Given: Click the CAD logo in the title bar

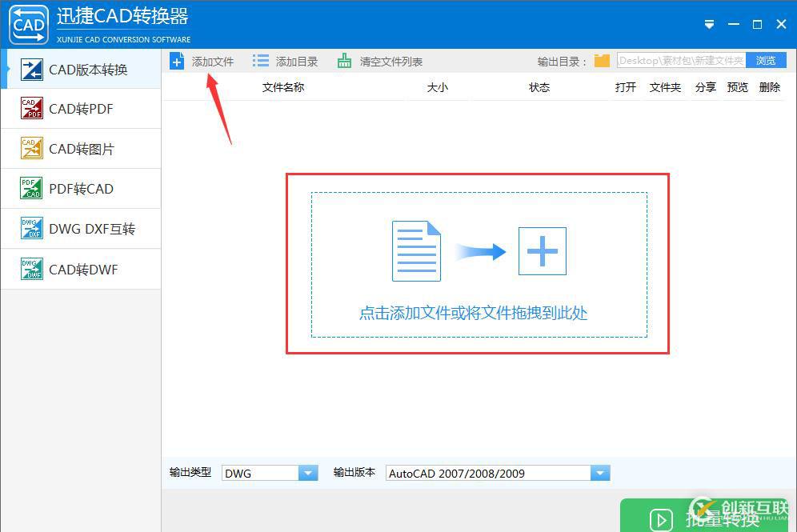Looking at the screenshot, I should click(x=28, y=24).
